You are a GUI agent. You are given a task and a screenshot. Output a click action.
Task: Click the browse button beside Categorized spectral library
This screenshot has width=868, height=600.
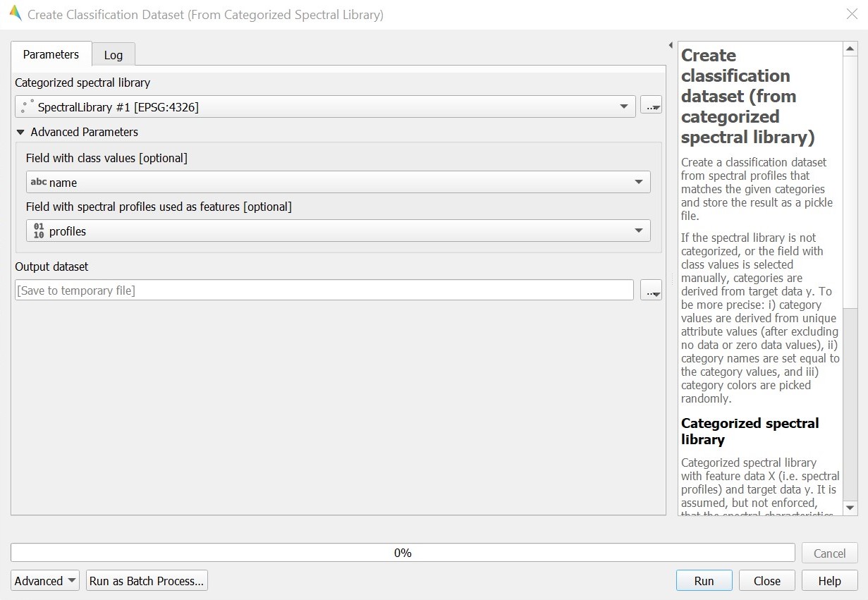click(x=651, y=106)
